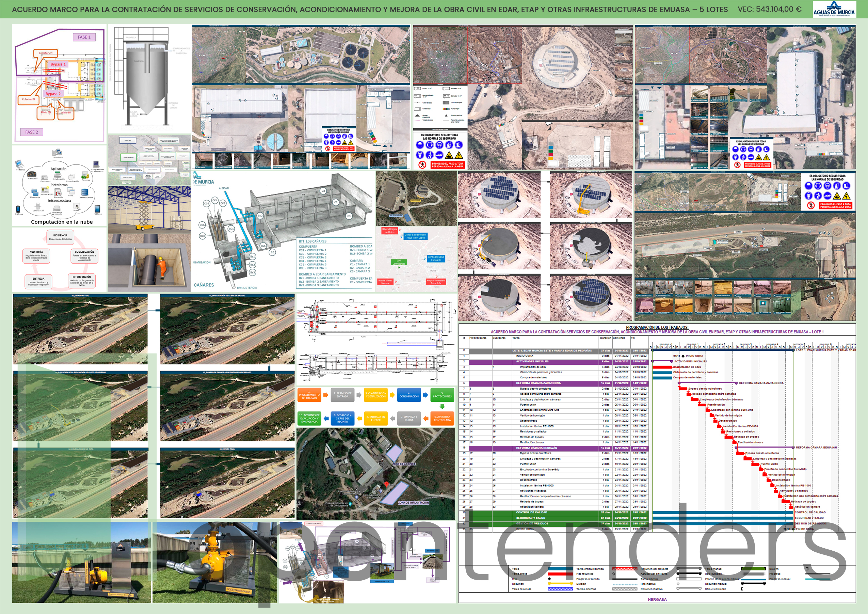This screenshot has height=614, width=868.
Task: Click the Aguas de Murcia logo
Action: pos(834,9)
